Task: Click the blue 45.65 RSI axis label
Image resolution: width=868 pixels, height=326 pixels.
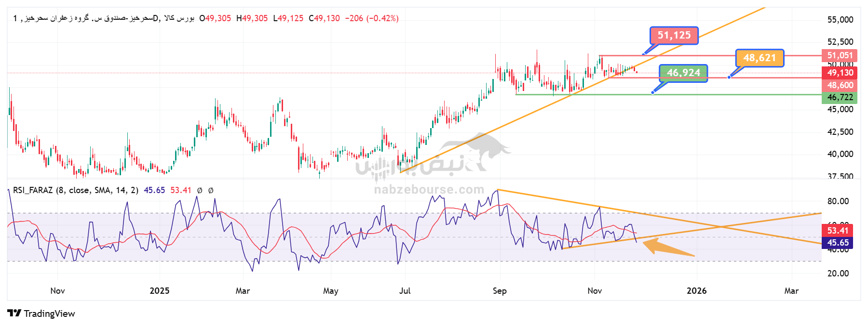Action: click(x=838, y=243)
